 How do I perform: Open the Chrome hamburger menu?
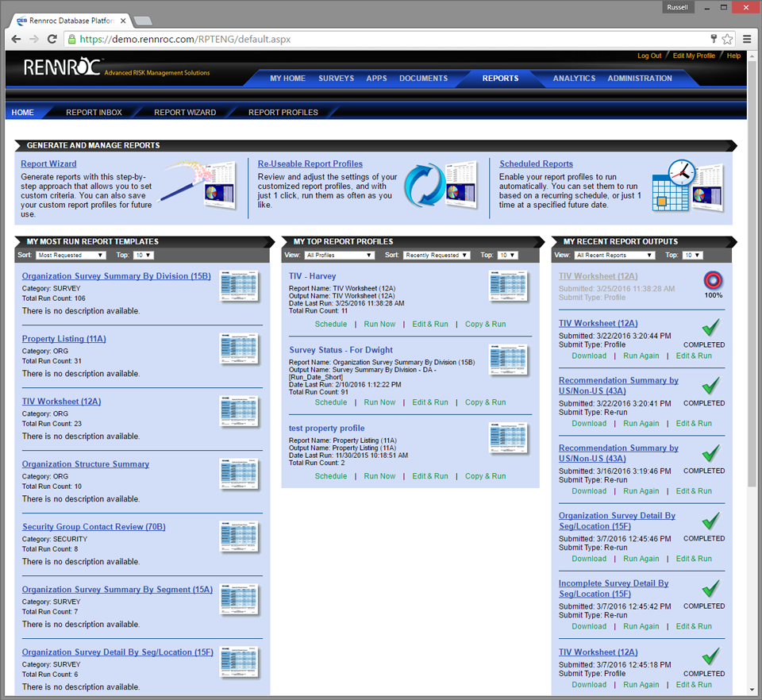click(x=747, y=40)
